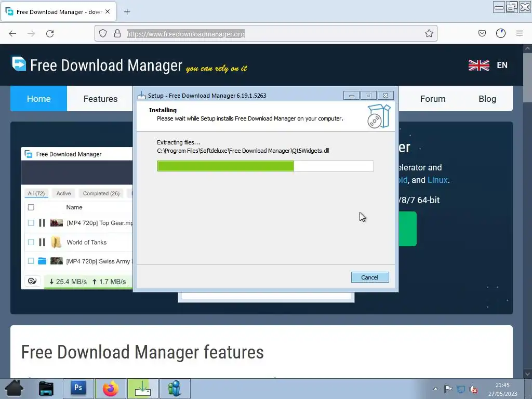This screenshot has width=532, height=399.
Task: Open the Firefox hamburger menu
Action: coord(520,33)
